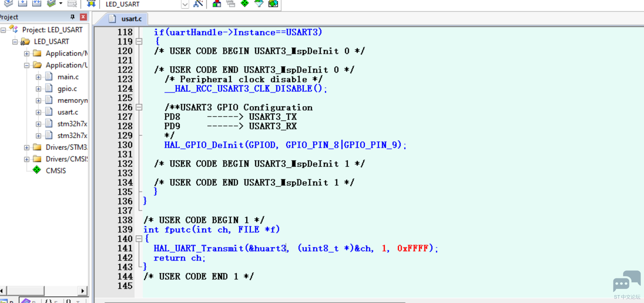Click the Select Software Packs icon
This screenshot has width=644, height=303.
coord(259,4)
